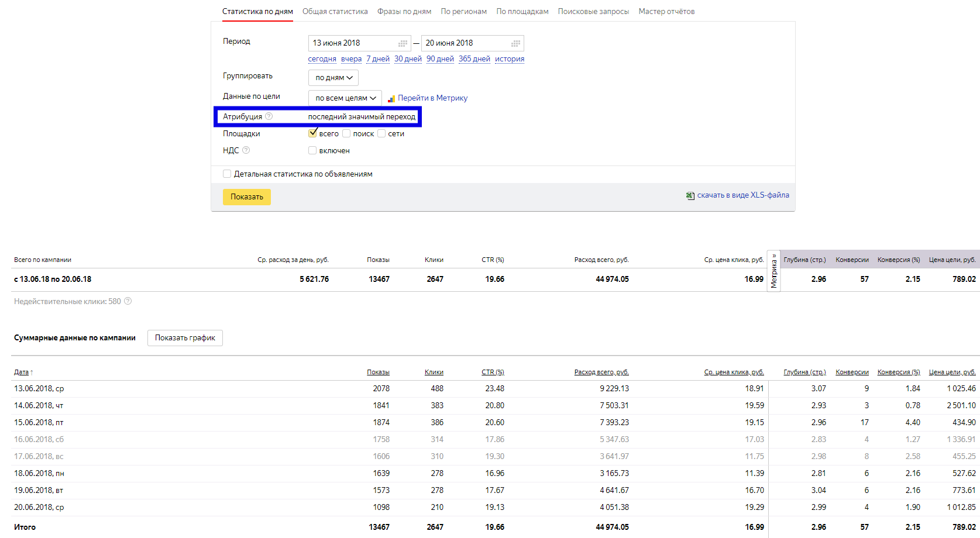
Task: Open the по дням grouping dropdown
Action: [333, 78]
